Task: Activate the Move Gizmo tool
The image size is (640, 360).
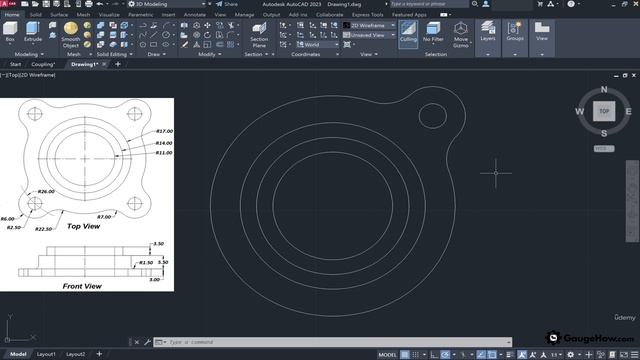Action: tap(461, 35)
